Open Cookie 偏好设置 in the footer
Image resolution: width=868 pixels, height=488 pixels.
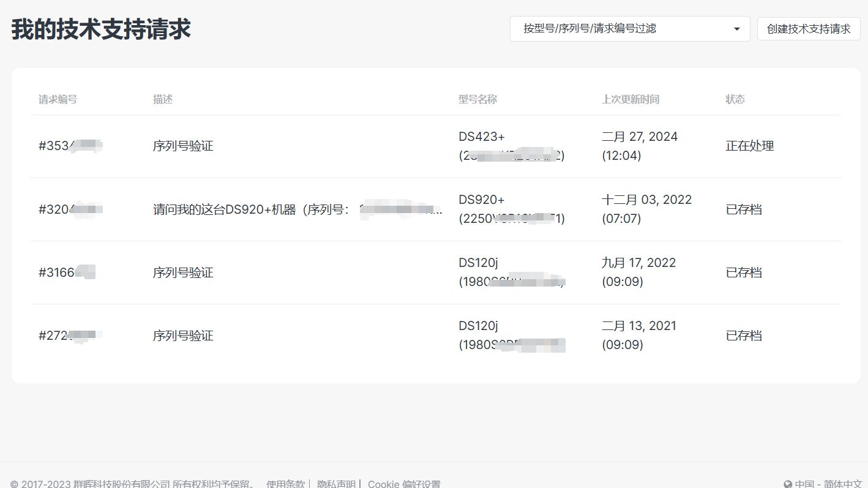(x=404, y=484)
